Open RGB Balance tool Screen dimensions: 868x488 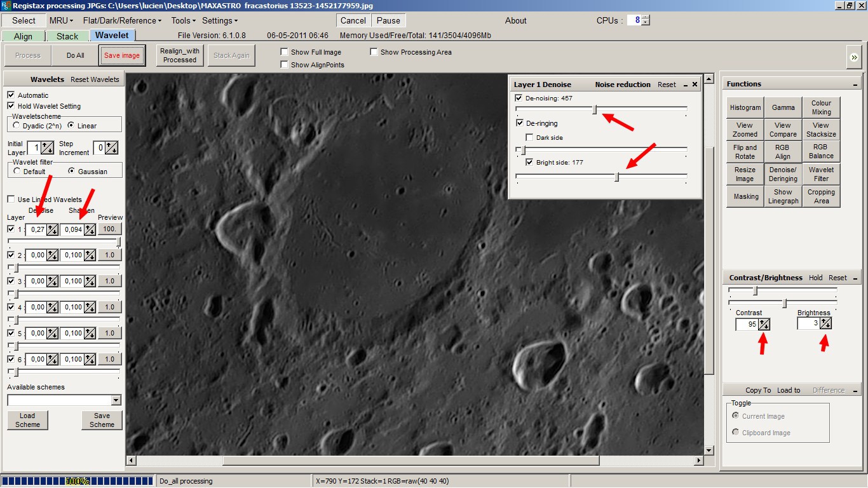821,152
